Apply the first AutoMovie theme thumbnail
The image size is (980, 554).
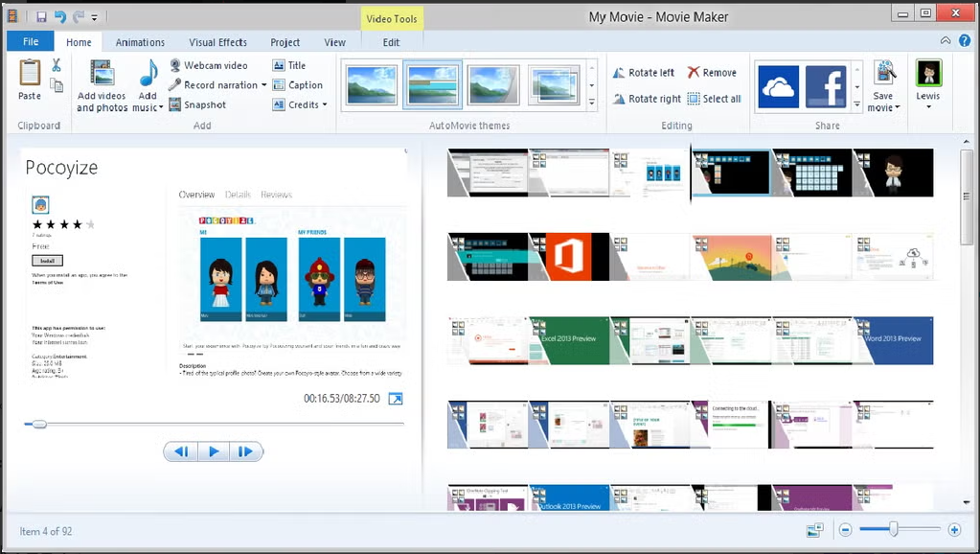372,84
